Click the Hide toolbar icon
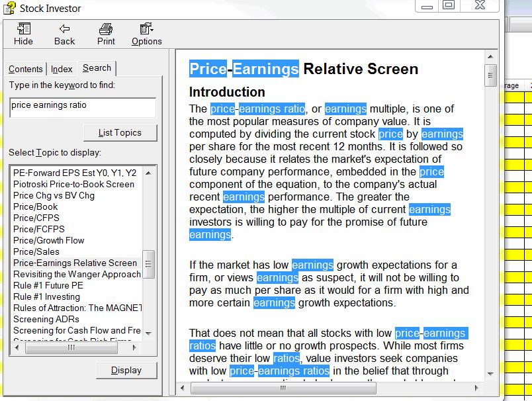This screenshot has width=532, height=401. pos(23,29)
